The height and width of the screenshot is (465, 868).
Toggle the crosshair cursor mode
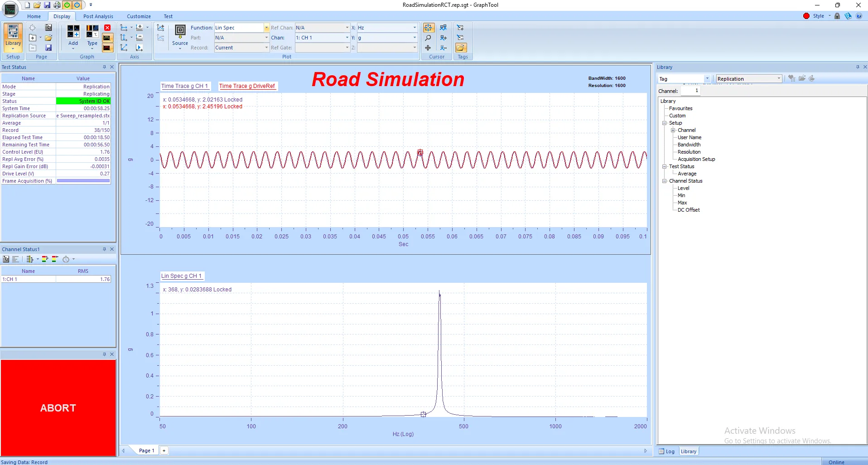click(428, 28)
